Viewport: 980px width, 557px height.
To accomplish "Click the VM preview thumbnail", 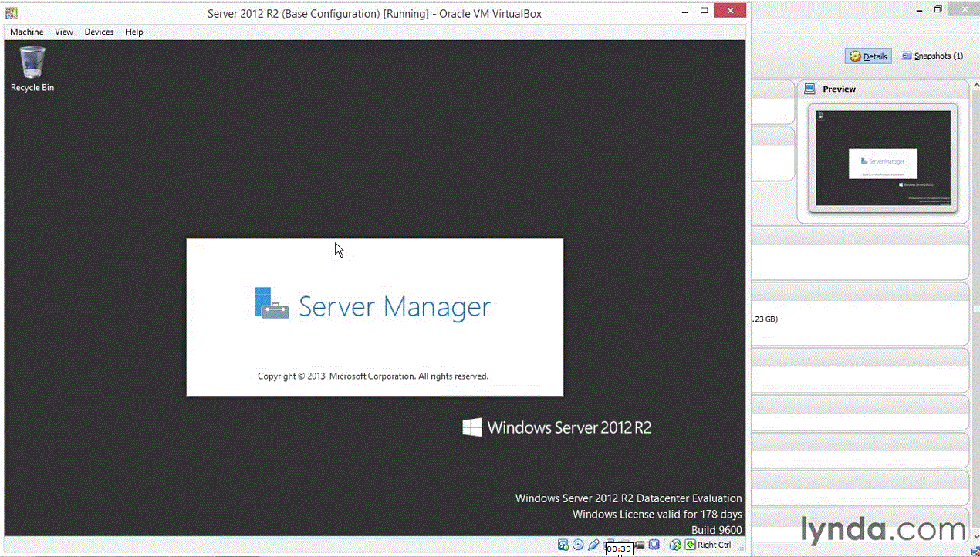I will click(883, 158).
